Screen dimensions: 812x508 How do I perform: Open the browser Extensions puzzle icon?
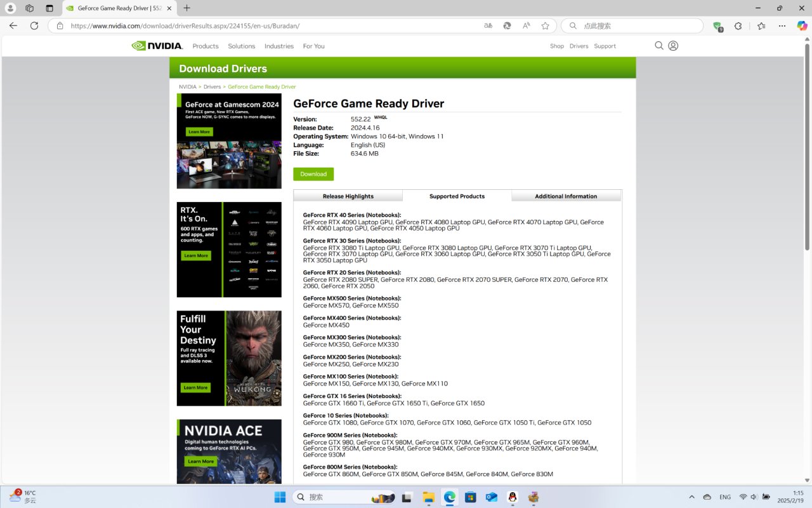click(x=738, y=26)
